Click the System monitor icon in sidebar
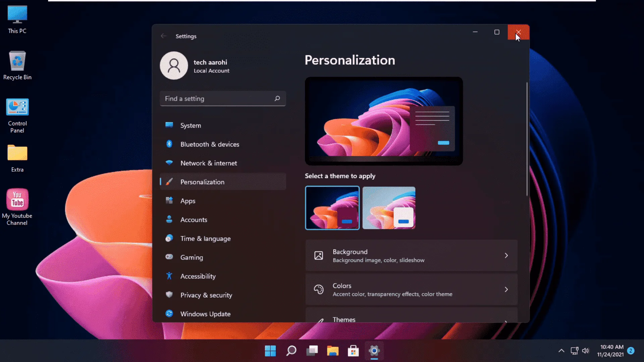Image resolution: width=644 pixels, height=362 pixels. point(169,125)
